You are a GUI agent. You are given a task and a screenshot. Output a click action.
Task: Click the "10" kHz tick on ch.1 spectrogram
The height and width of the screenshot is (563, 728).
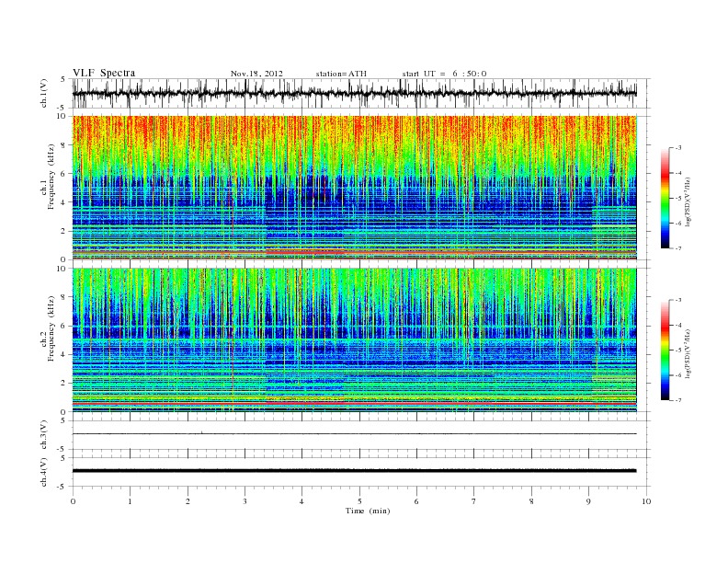click(x=62, y=116)
